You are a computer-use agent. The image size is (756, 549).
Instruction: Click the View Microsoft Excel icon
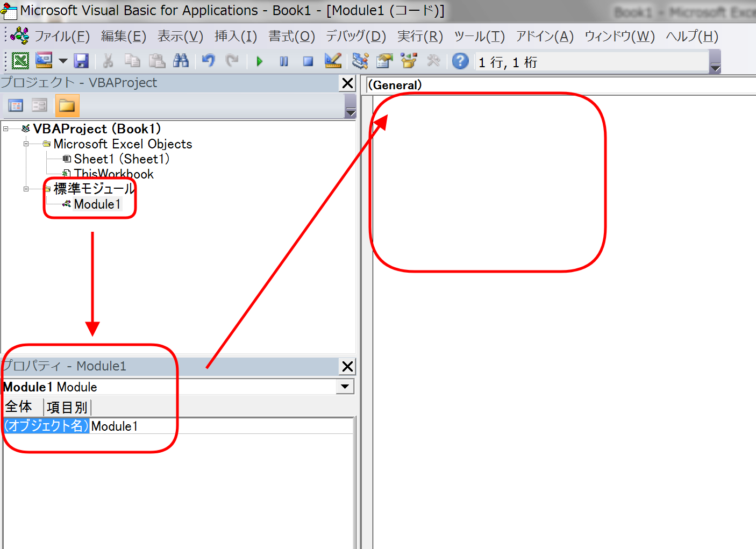[20, 61]
